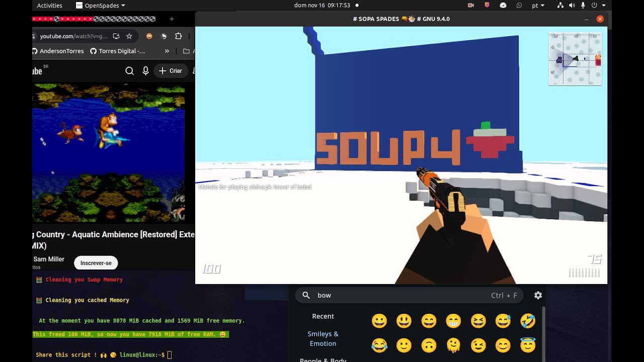
Task: Open the browser extensions puzzle icon
Action: tap(178, 36)
